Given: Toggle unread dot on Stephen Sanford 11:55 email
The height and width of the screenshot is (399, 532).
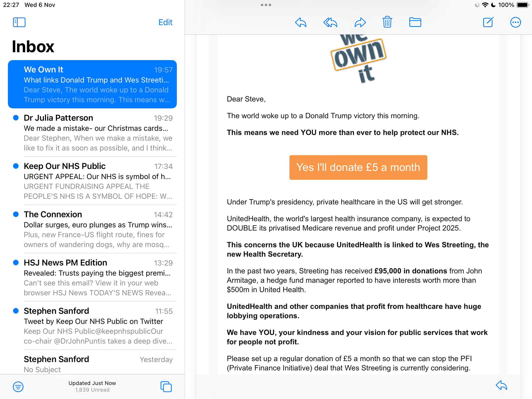Looking at the screenshot, I should [16, 311].
